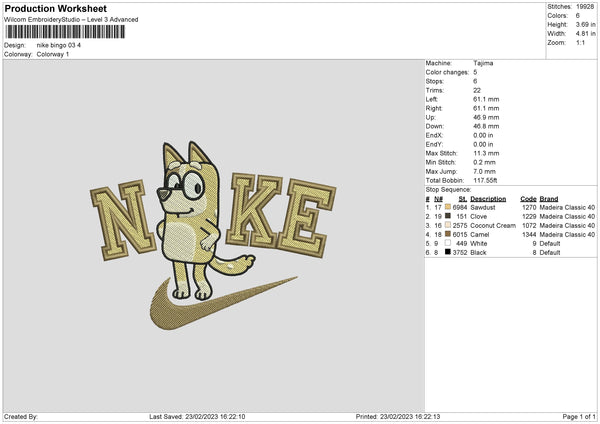Click the 'Color changes:' label

tap(447, 72)
